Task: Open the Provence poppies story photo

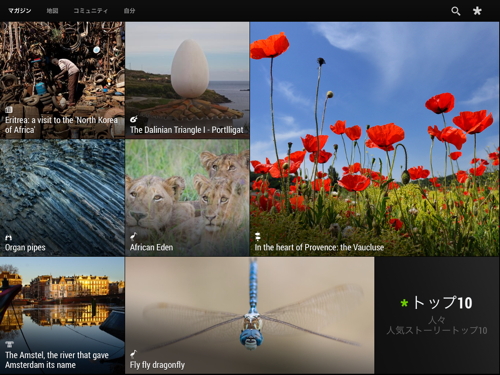Action: [x=374, y=139]
